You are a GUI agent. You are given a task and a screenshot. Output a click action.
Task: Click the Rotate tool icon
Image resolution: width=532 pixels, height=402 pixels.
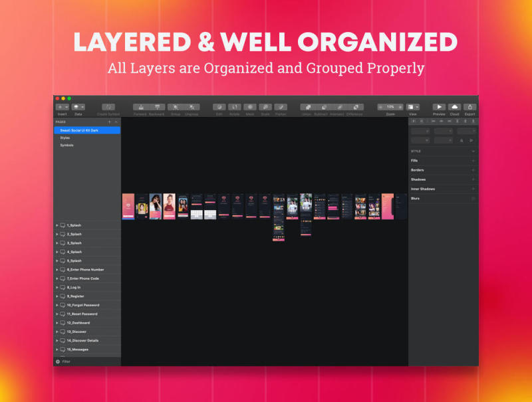point(234,107)
